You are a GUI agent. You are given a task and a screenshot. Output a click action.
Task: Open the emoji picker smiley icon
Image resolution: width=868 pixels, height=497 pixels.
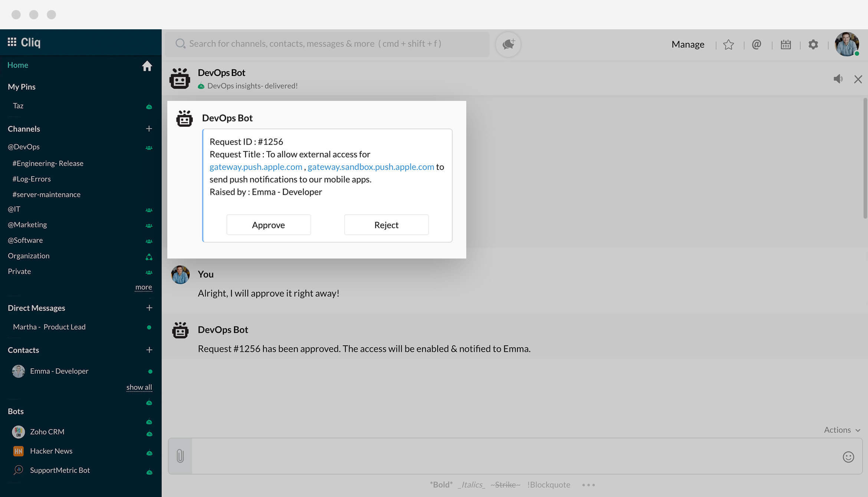point(848,457)
